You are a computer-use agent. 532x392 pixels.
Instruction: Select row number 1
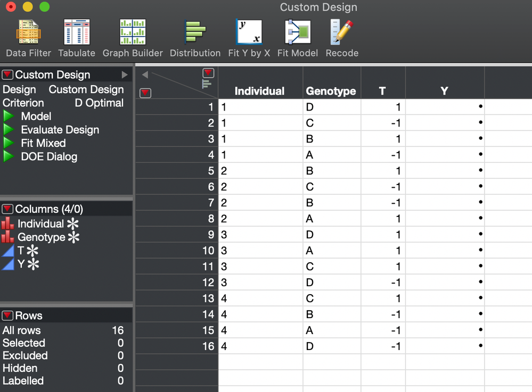point(176,107)
